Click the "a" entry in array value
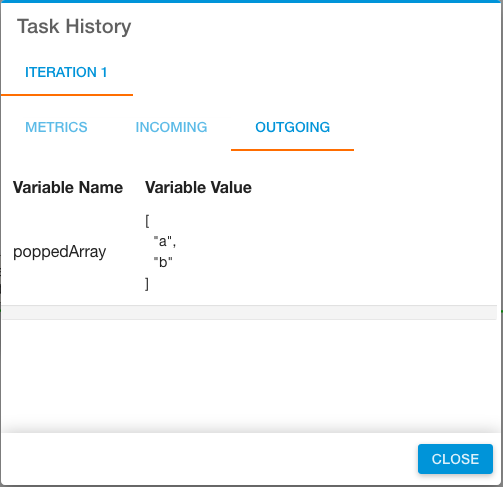The image size is (503, 487). click(x=165, y=241)
